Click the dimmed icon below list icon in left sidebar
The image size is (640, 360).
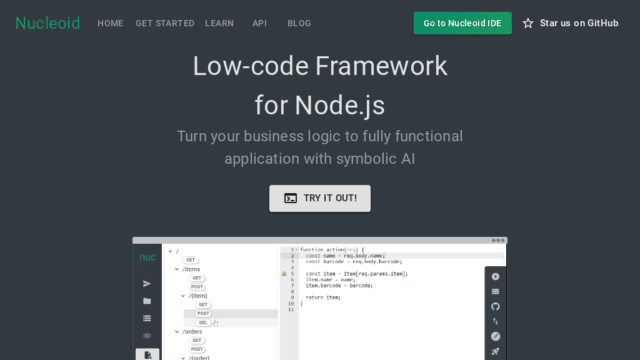[147, 336]
